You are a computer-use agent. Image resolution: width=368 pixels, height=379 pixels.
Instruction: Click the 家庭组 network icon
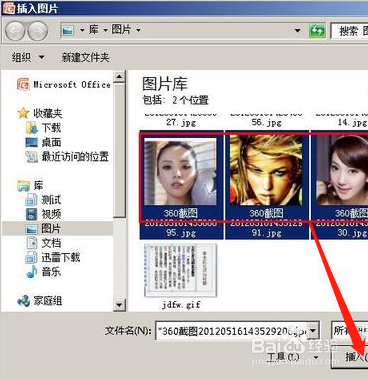point(23,301)
